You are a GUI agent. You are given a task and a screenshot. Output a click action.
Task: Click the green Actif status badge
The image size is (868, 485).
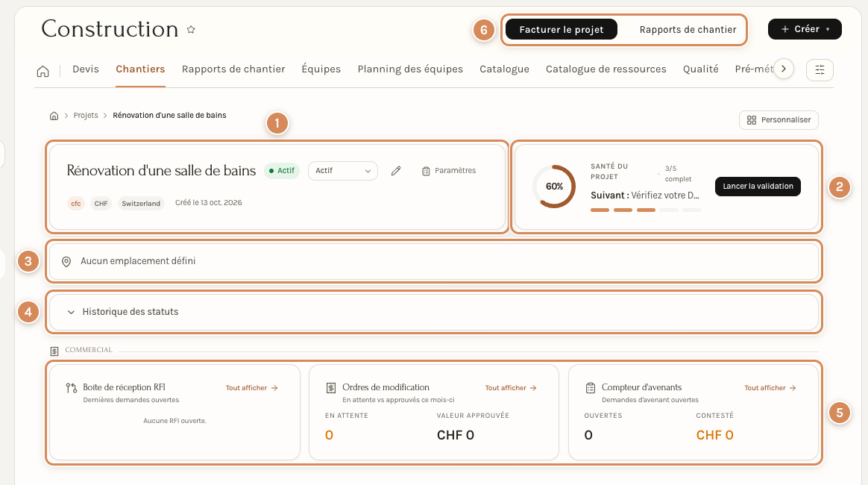(x=282, y=171)
